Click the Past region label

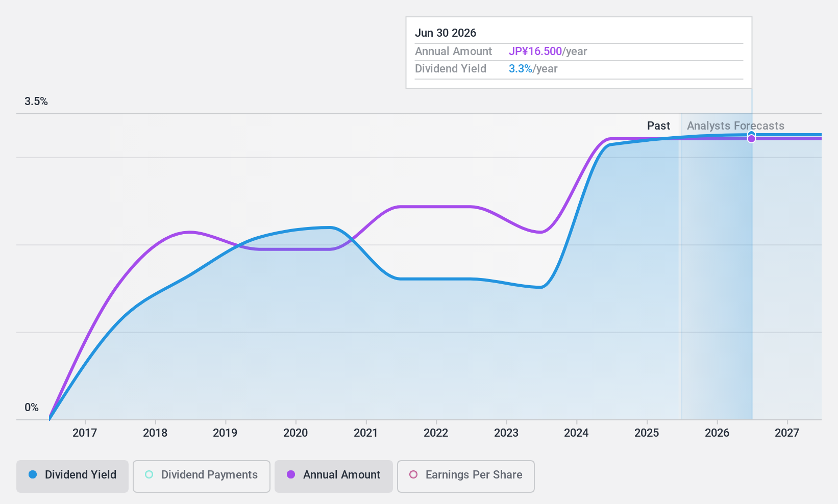coord(658,125)
